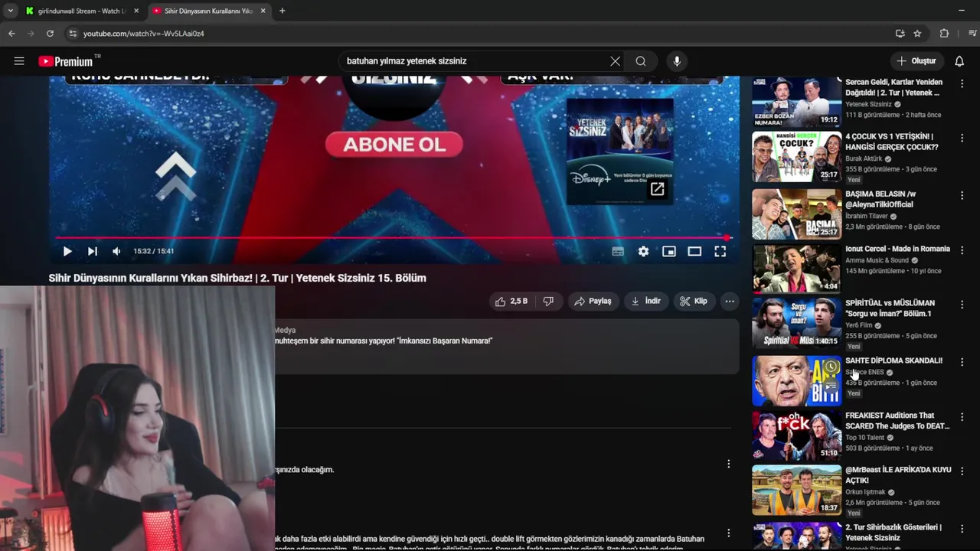This screenshot has height=551, width=980.
Task: Clear the search box text
Action: tap(615, 61)
